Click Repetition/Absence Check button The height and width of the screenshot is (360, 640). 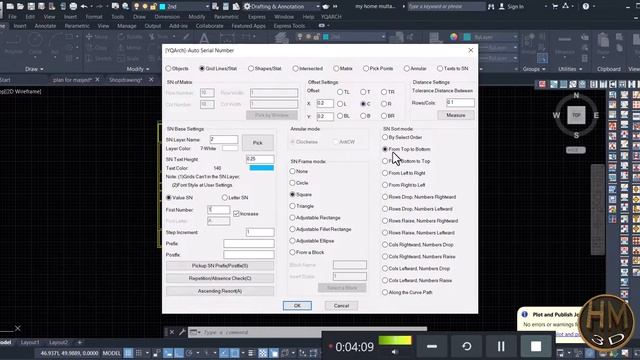(x=220, y=278)
